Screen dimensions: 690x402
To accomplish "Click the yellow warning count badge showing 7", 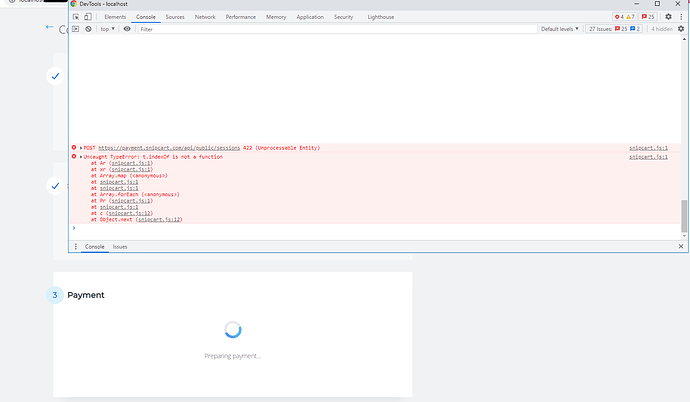I will [630, 17].
